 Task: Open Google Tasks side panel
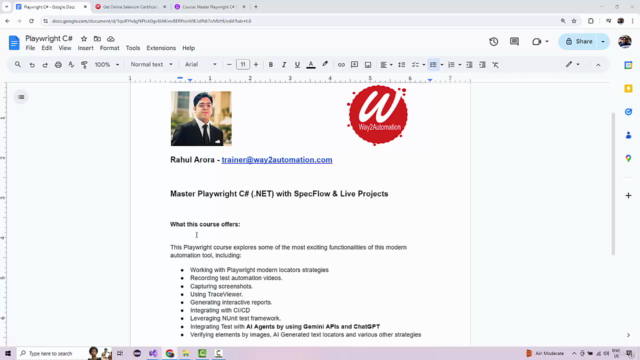[x=628, y=112]
